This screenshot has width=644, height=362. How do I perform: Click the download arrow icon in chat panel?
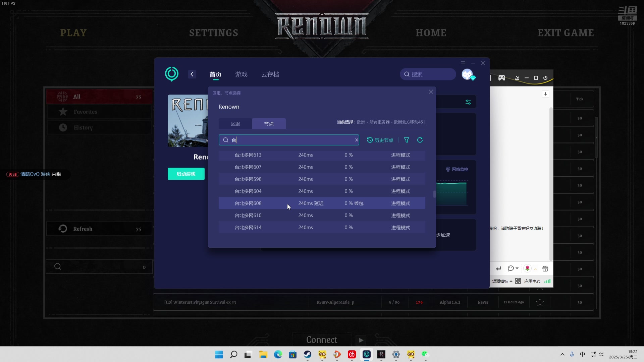[545, 94]
